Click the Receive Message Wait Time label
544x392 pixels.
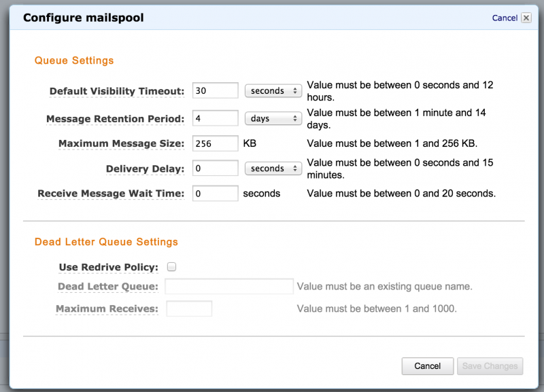[x=111, y=194]
